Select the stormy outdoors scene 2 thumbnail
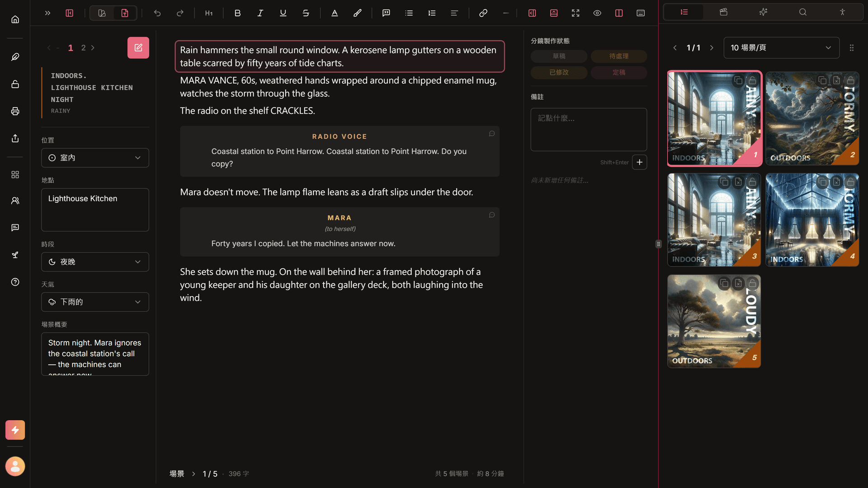Image resolution: width=868 pixels, height=488 pixels. [x=812, y=118]
